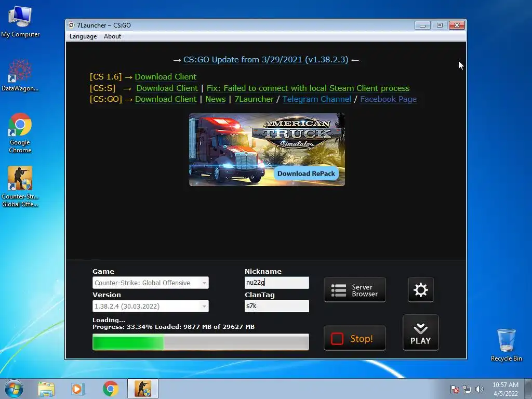
Task: Click into the ClanTag field
Action: pos(276,306)
